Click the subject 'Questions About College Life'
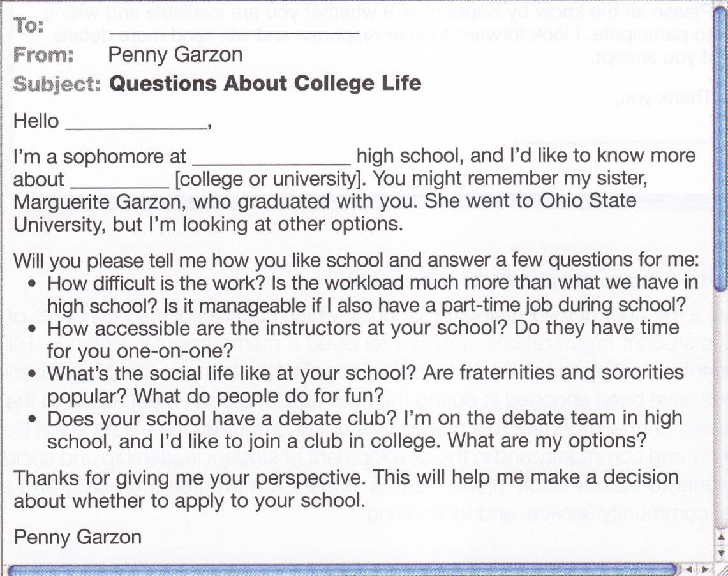The height and width of the screenshot is (576, 728). 265,84
